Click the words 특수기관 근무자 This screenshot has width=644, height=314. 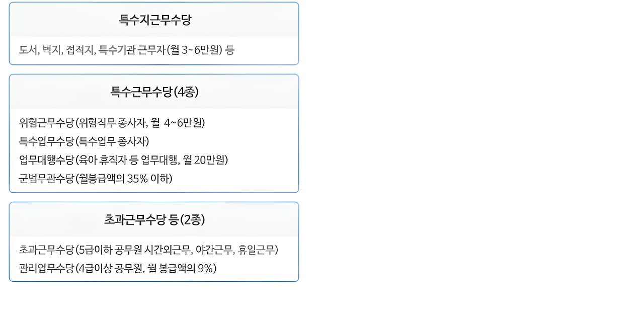click(x=132, y=50)
